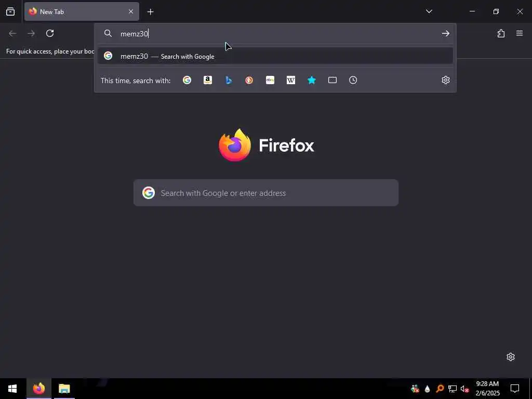Go forward one page

[x=31, y=33]
